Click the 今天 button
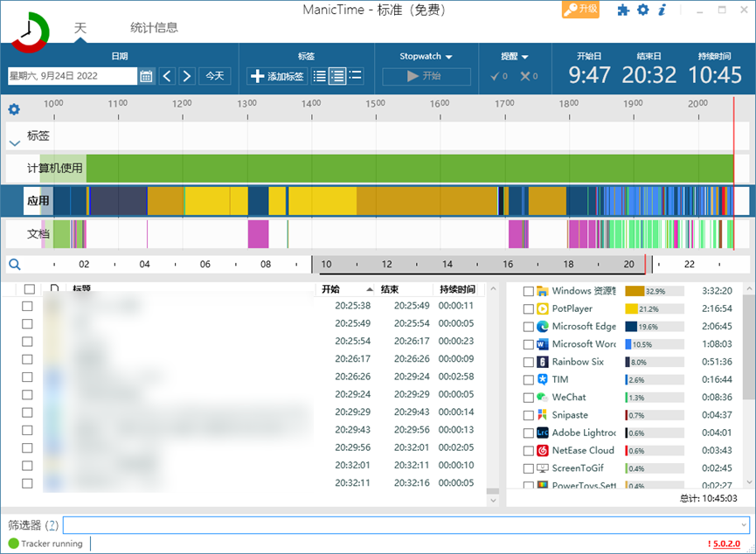Viewport: 756px width, 554px height. (x=214, y=76)
